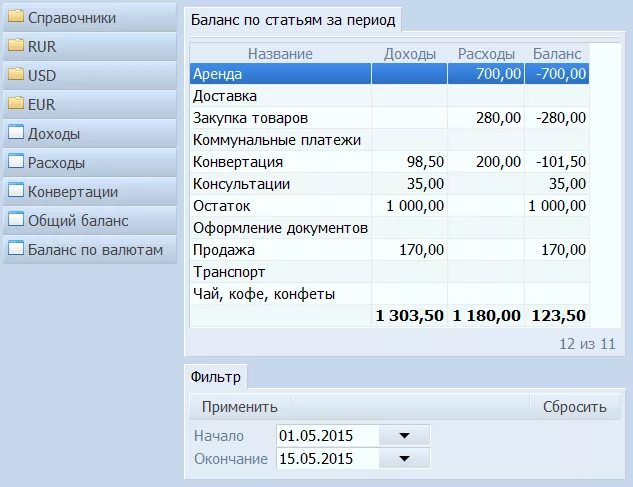The height and width of the screenshot is (487, 633).
Task: Click the Закупка товаров expense 280,00
Action: pos(498,118)
